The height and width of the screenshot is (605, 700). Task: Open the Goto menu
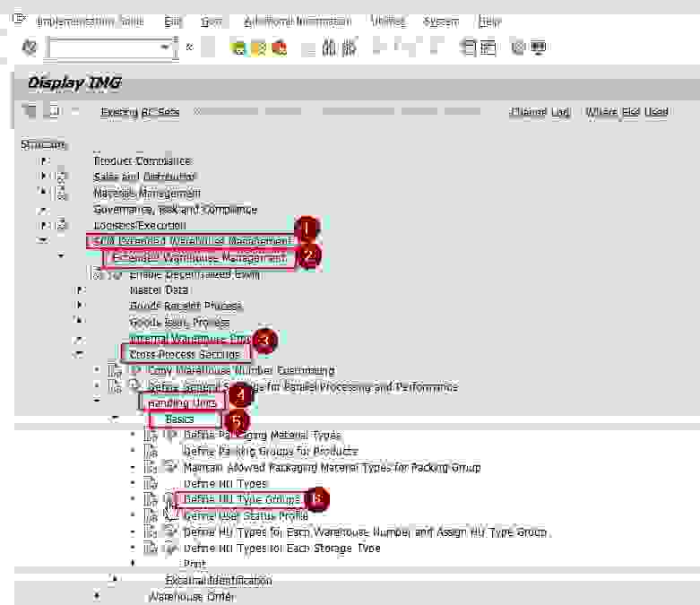tap(212, 22)
